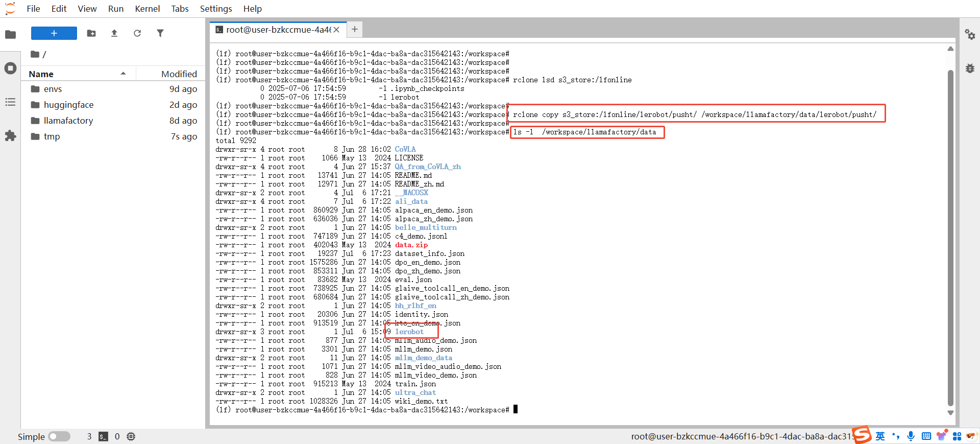Click the New Folder icon

[x=91, y=33]
